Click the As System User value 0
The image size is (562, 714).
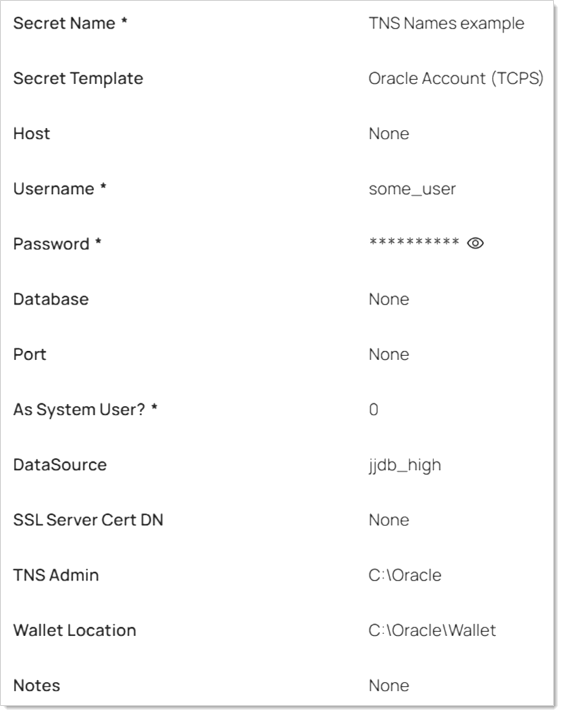(373, 409)
